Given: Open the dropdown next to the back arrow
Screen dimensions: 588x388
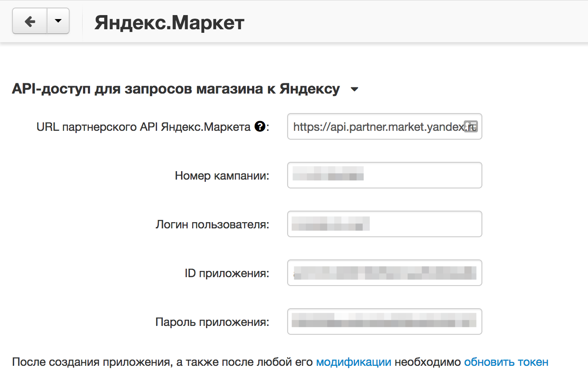Looking at the screenshot, I should 58,21.
